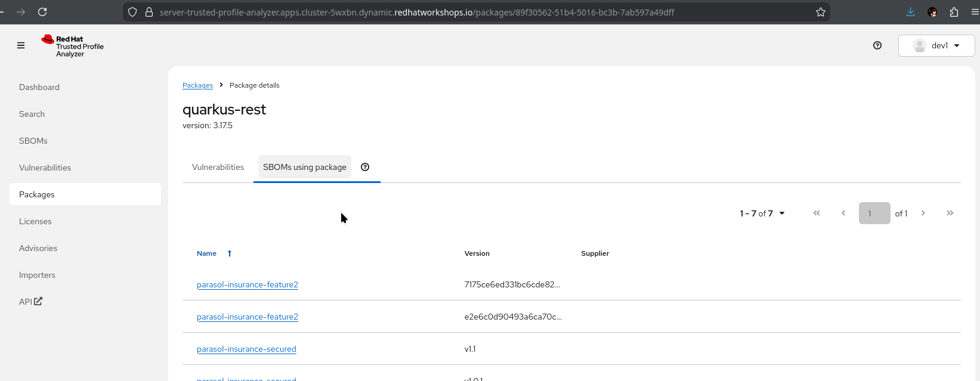Click the quarkus-rest package heading
The image size is (980, 381).
click(x=224, y=110)
